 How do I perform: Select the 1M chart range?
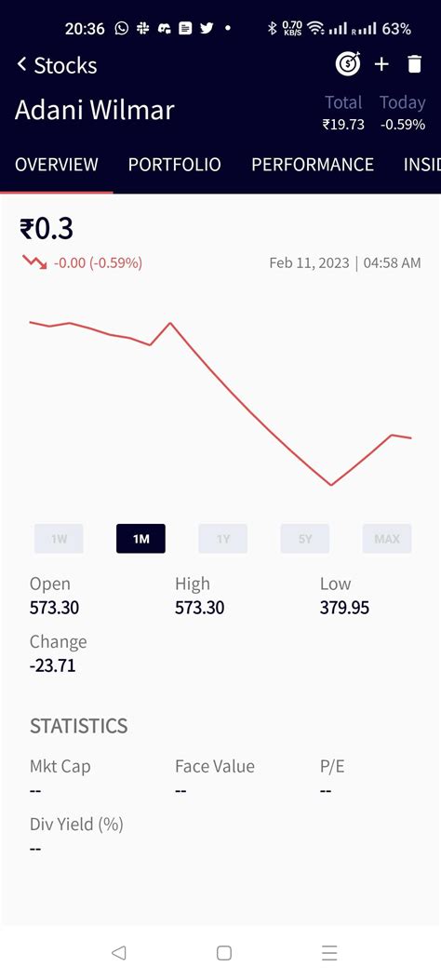[x=140, y=539]
